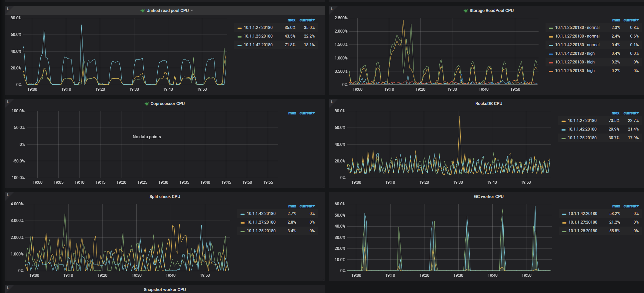Click max header in Split check CPU legend
This screenshot has width=644, height=293.
coord(292,206)
